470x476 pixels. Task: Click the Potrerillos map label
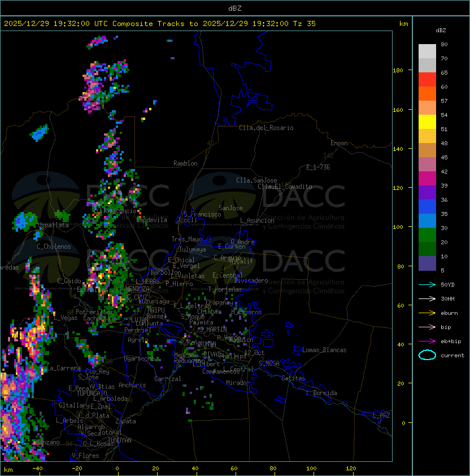coord(94,312)
